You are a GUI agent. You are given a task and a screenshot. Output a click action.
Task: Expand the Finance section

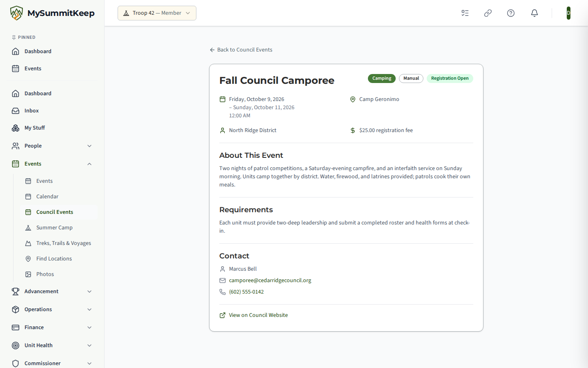tap(52, 328)
